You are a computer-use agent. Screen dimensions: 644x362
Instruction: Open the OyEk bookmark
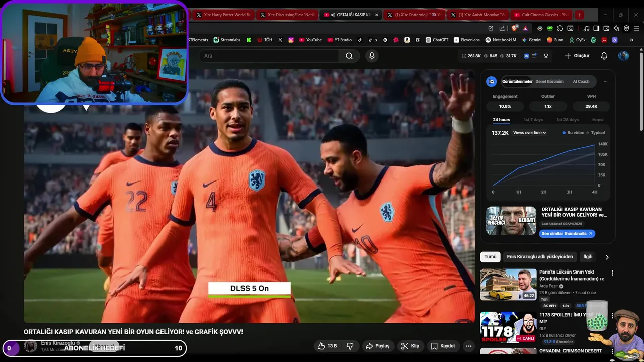pyautogui.click(x=577, y=40)
